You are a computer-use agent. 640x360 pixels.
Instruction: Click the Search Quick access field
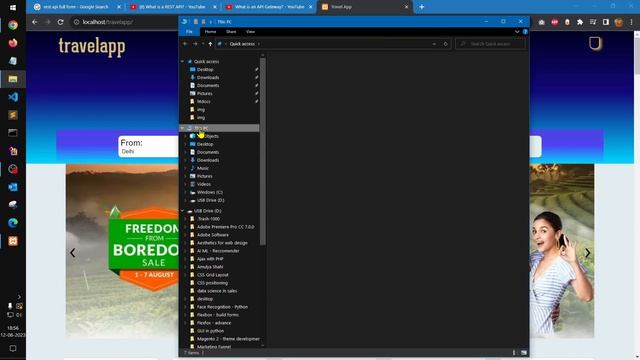[x=491, y=44]
